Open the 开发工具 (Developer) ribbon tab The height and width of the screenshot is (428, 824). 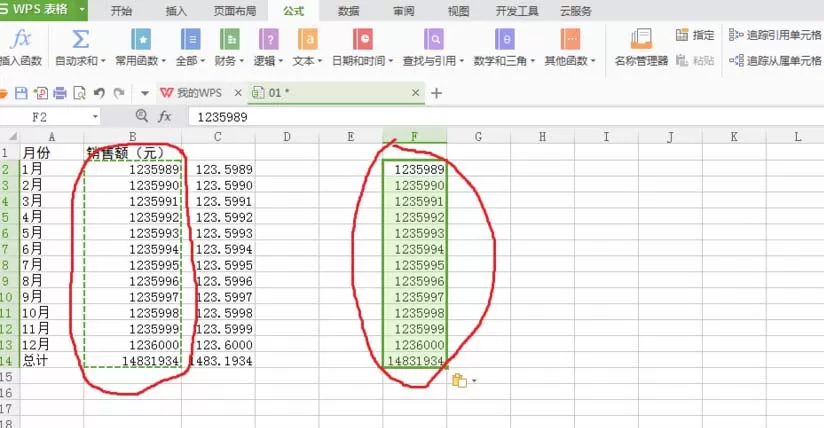pos(517,11)
